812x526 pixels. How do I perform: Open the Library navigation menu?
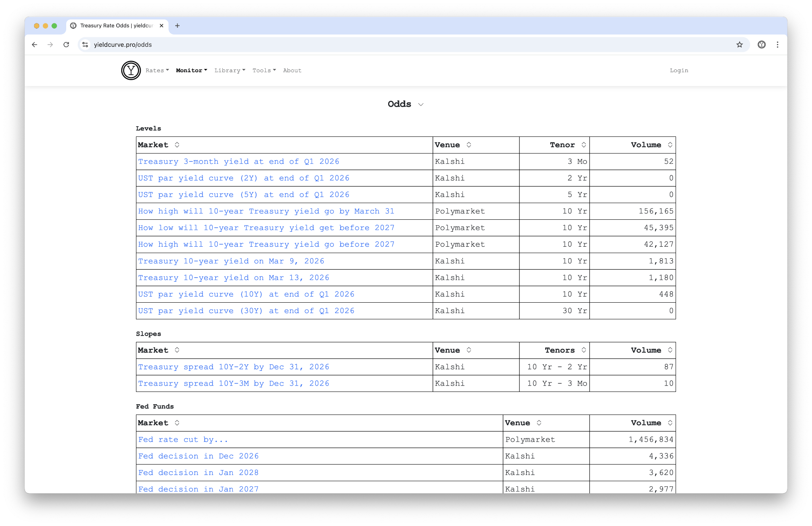pyautogui.click(x=230, y=70)
